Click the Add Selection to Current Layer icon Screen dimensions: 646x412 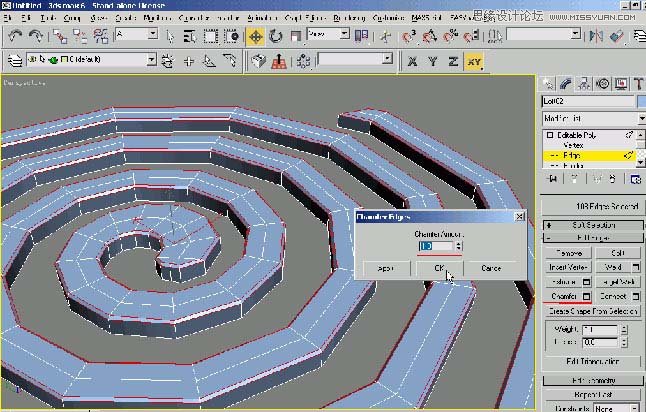click(189, 61)
